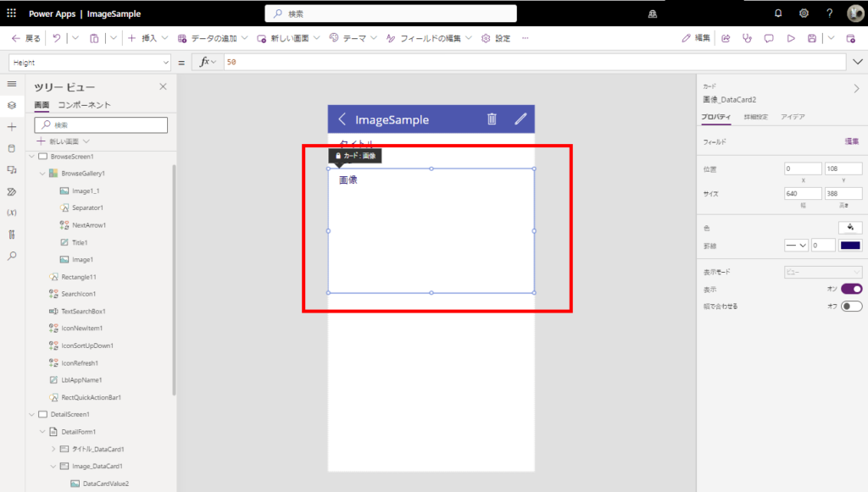
Task: Open the comments icon
Action: point(769,38)
